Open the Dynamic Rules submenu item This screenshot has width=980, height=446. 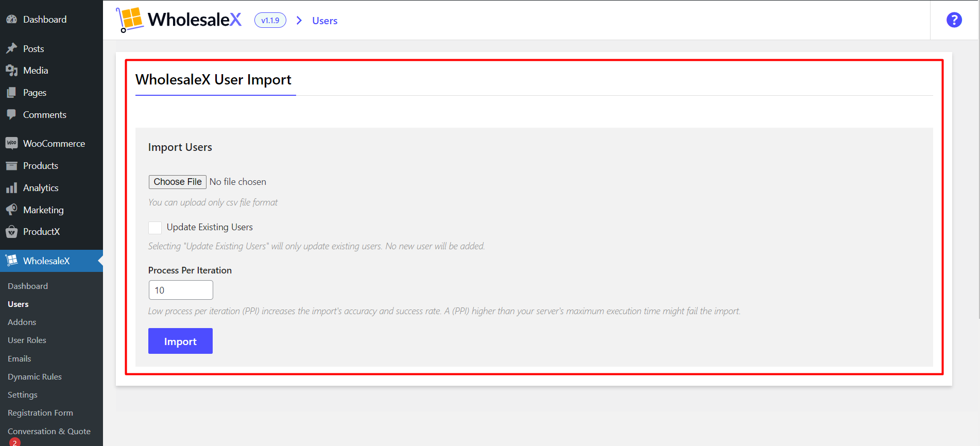pos(35,376)
